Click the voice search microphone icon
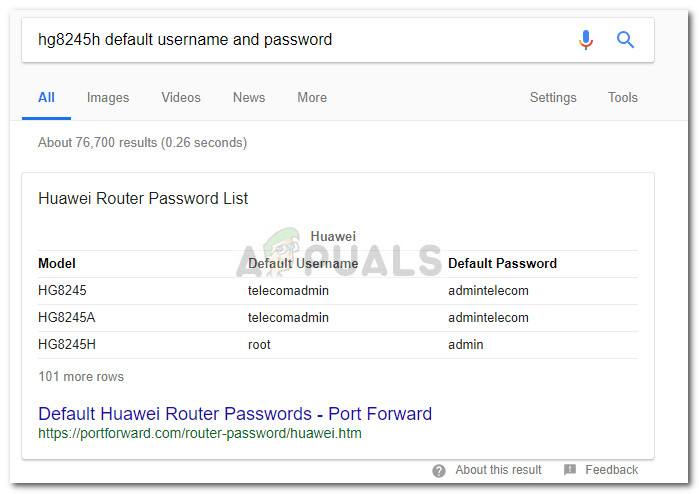The image size is (699, 494). click(x=586, y=40)
